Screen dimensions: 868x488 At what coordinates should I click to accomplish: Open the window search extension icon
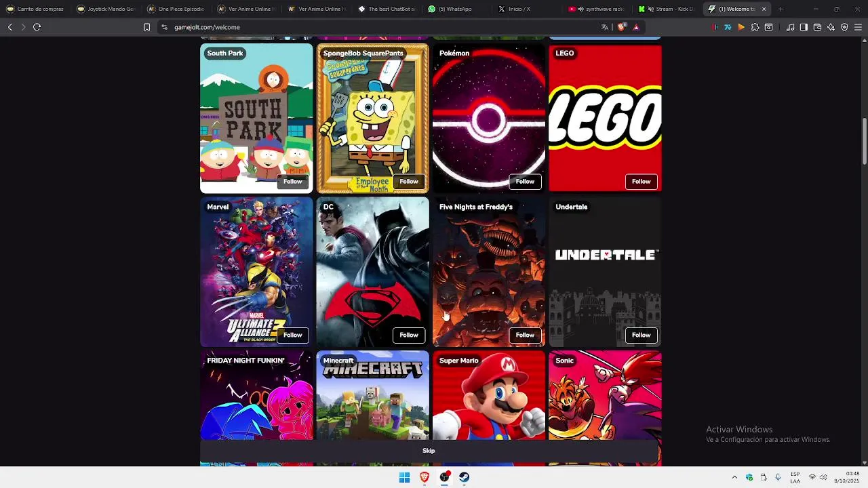pyautogui.click(x=768, y=27)
